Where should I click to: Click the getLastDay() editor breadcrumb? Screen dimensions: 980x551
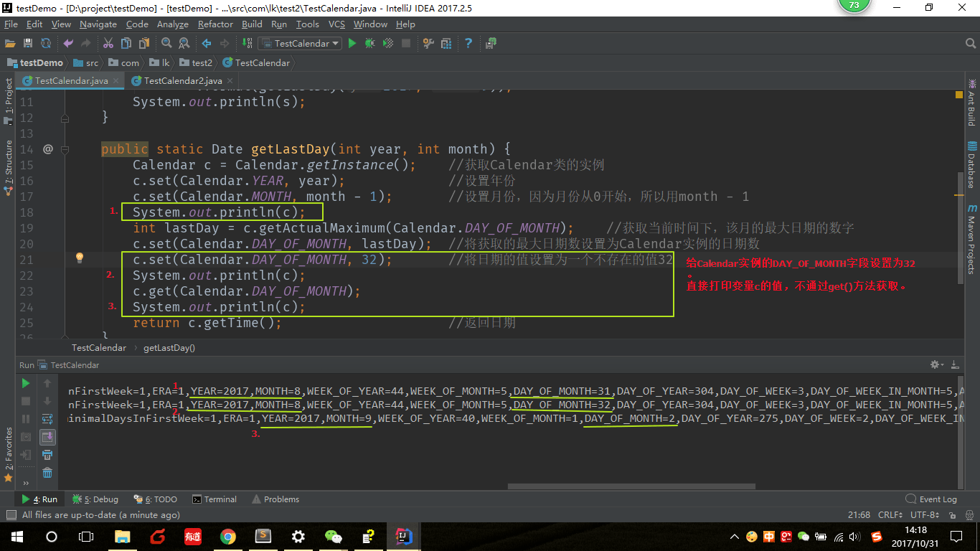[169, 347]
